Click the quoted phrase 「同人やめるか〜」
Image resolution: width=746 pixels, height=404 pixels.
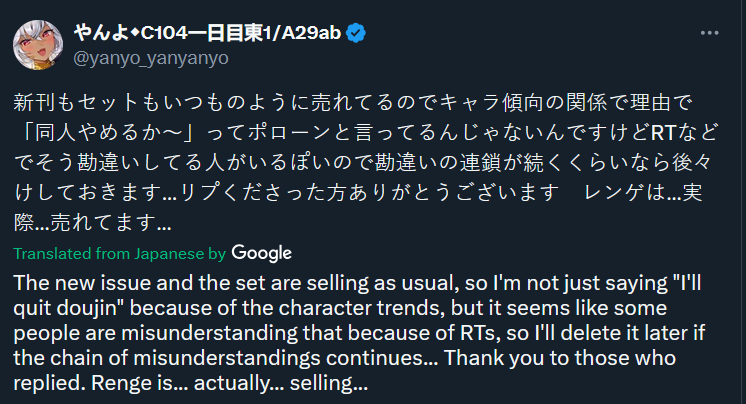(x=108, y=133)
